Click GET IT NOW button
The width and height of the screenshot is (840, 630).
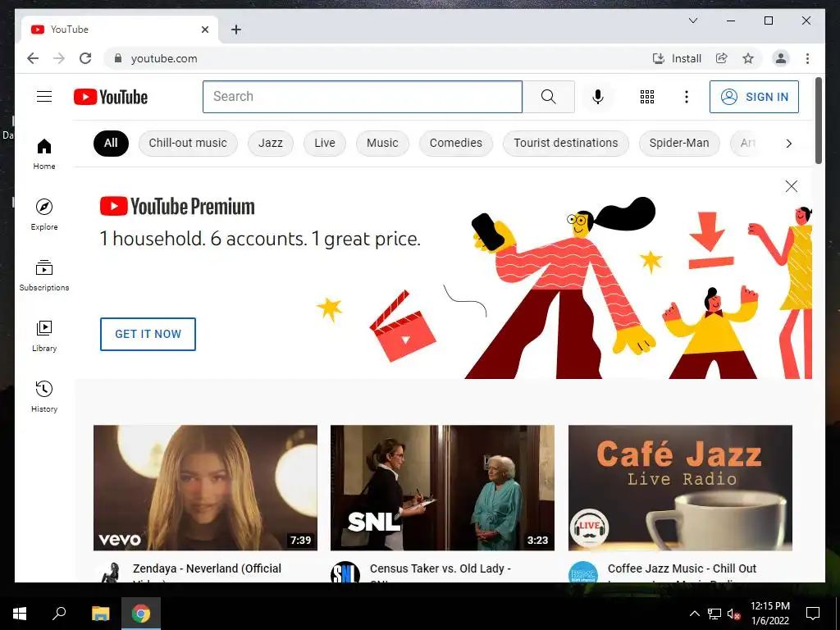point(148,334)
